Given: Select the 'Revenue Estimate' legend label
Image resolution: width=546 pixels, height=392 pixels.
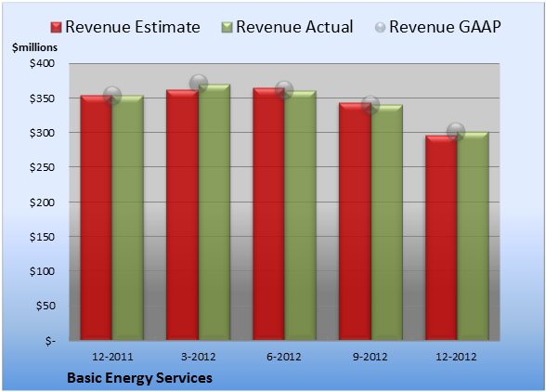Looking at the screenshot, I should coord(133,27).
